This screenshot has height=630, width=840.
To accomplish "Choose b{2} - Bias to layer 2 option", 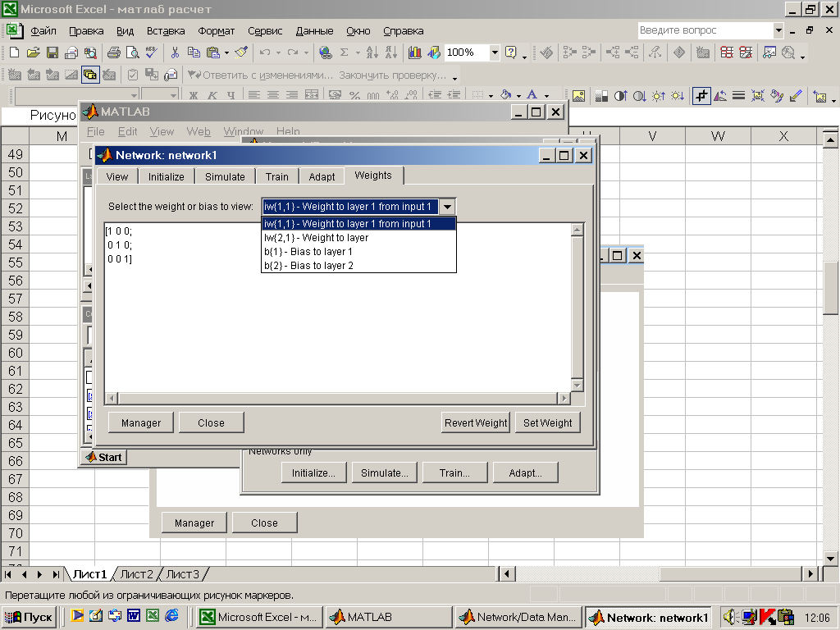I will 358,266.
